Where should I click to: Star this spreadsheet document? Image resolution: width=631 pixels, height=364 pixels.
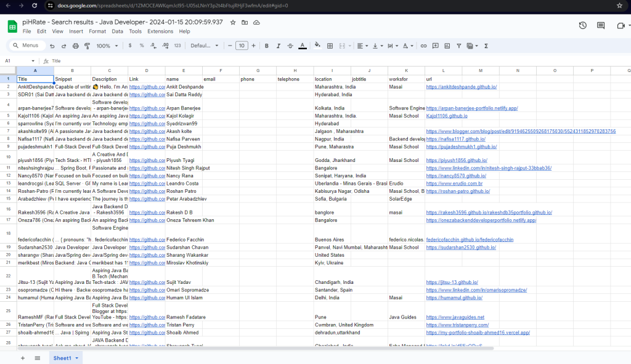233,23
